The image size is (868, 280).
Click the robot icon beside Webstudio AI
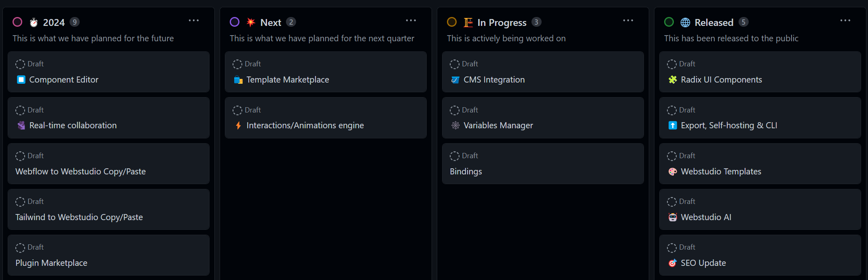(x=673, y=217)
